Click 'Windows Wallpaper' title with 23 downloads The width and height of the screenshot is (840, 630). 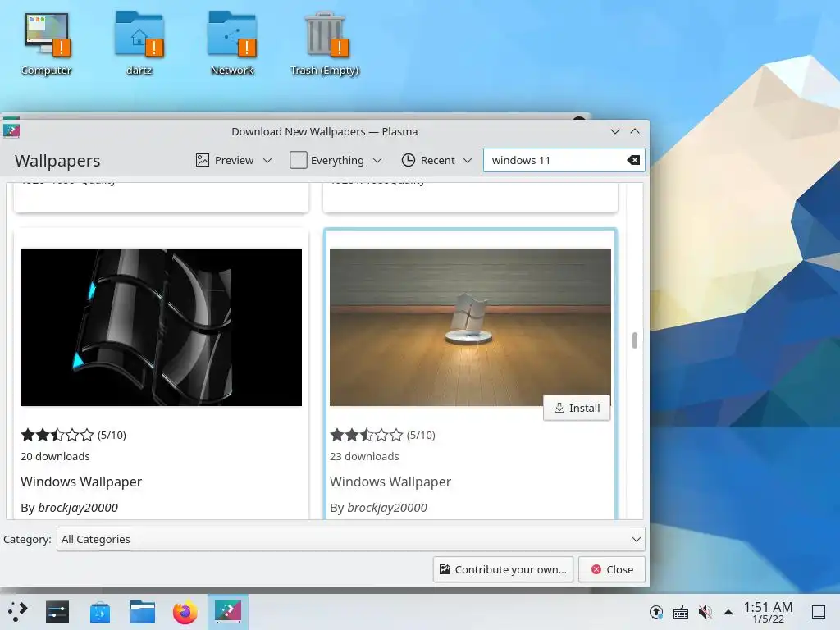point(390,482)
